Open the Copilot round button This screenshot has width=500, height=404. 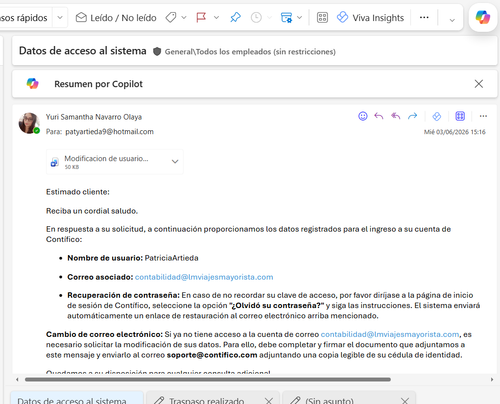483,17
